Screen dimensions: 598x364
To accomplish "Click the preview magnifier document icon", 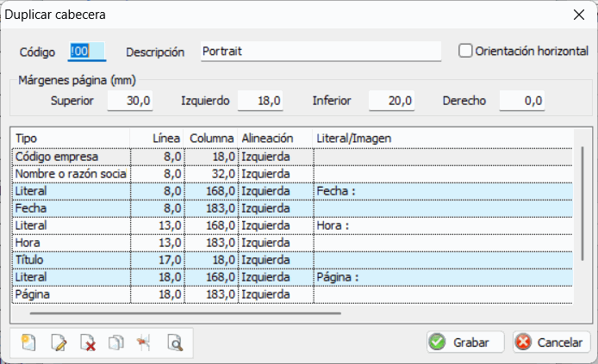I will pos(175,342).
